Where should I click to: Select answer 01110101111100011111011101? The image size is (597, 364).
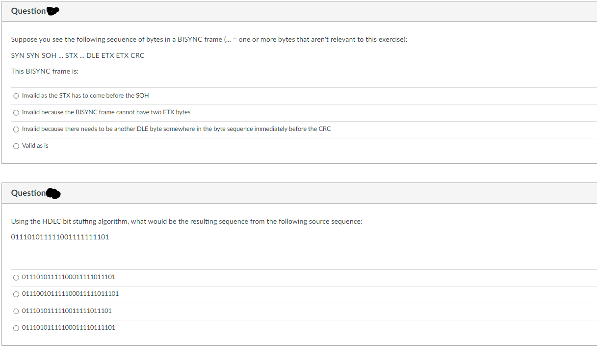click(x=69, y=277)
